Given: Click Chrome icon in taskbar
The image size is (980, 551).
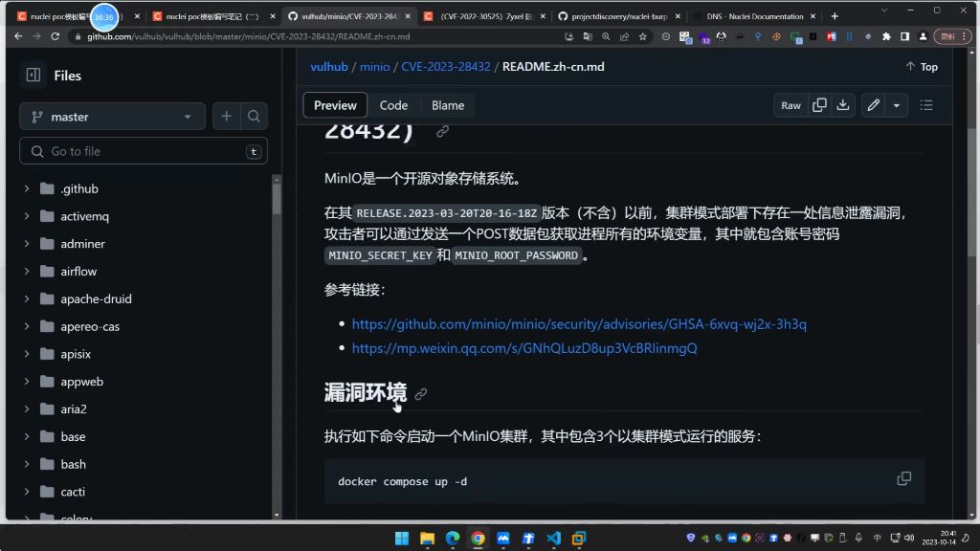Looking at the screenshot, I should 479,538.
